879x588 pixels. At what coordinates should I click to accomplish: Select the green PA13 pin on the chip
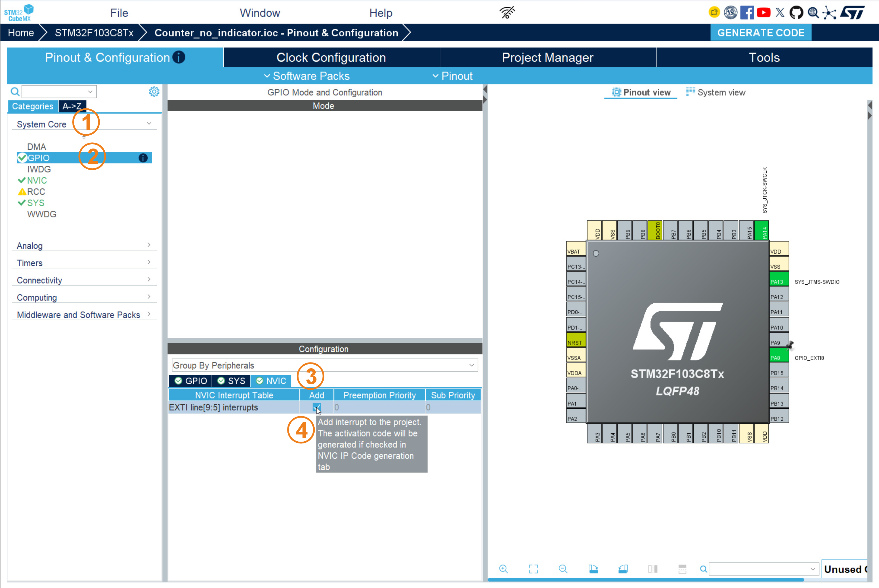click(x=779, y=279)
